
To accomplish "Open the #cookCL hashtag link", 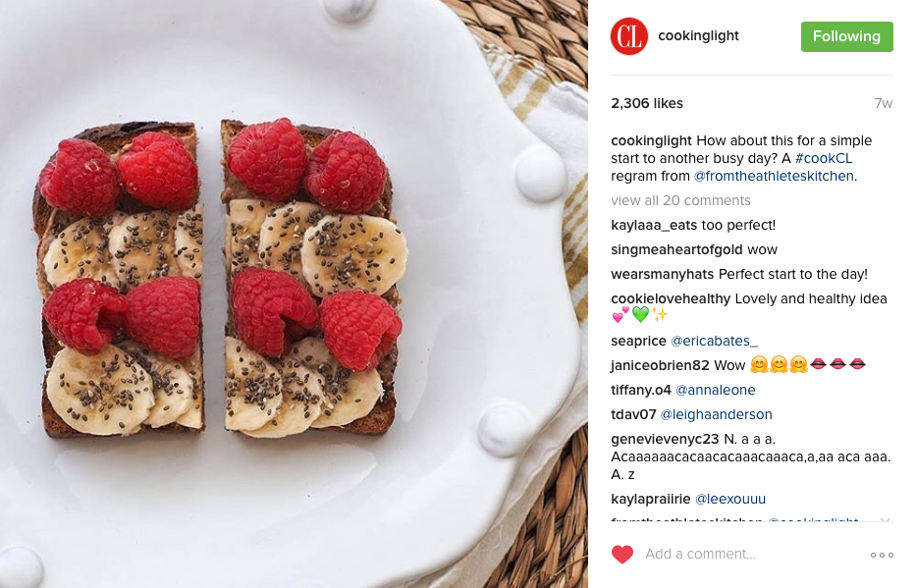I will click(x=824, y=158).
